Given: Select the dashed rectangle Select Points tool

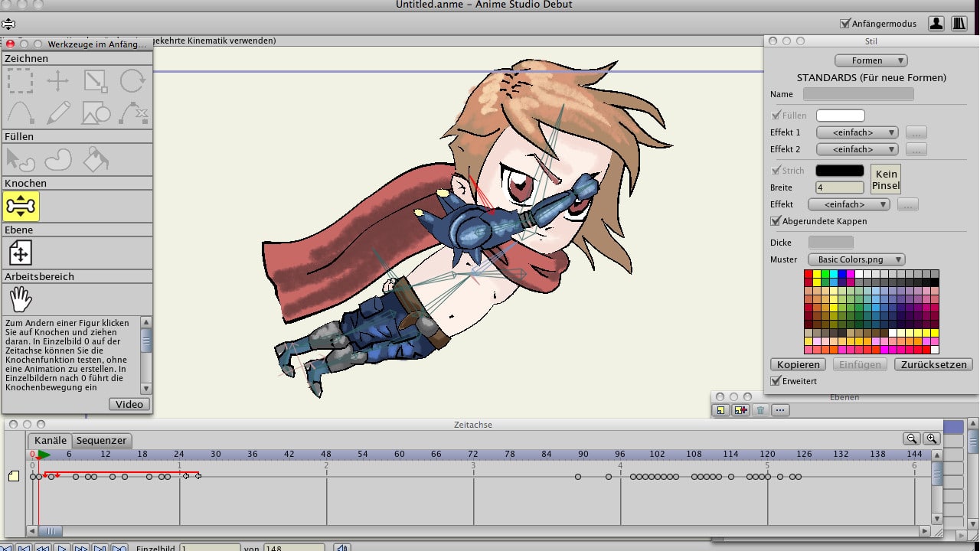Looking at the screenshot, I should click(x=21, y=80).
